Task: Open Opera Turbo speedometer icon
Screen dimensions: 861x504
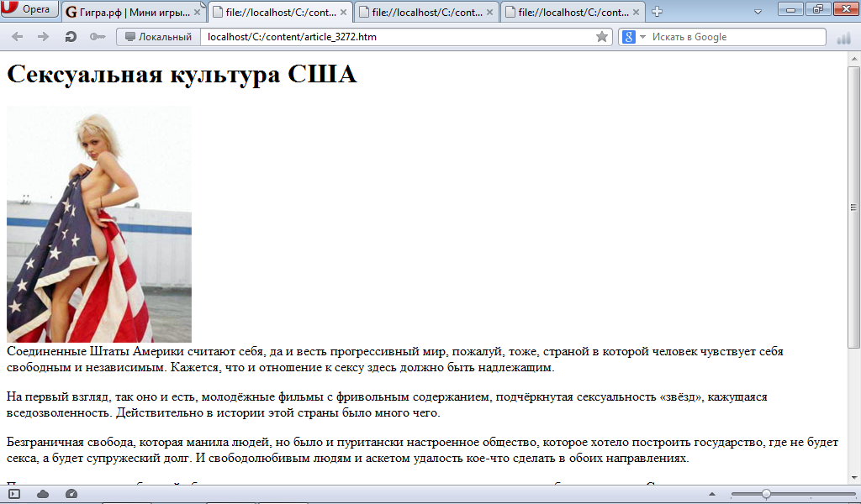Action: point(71,494)
